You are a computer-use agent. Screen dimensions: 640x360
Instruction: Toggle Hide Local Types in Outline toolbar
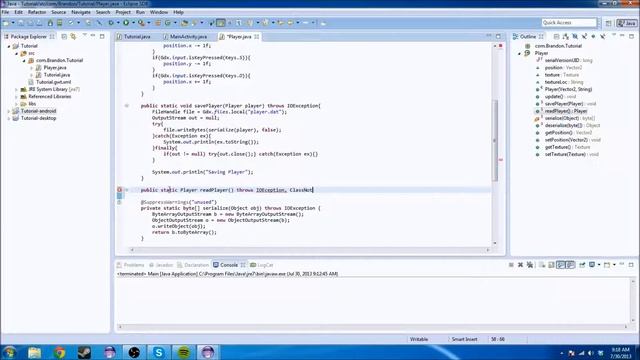tap(602, 36)
